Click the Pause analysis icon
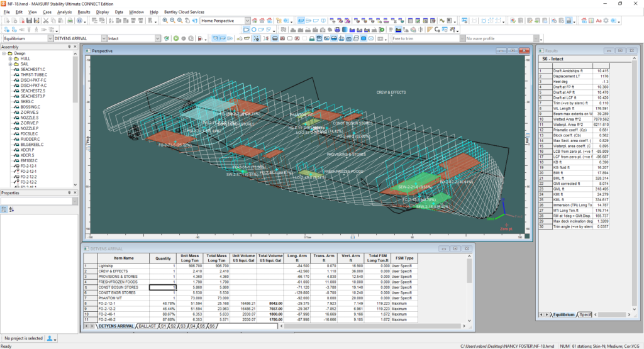Screen dimensions: 644x349 [184, 38]
